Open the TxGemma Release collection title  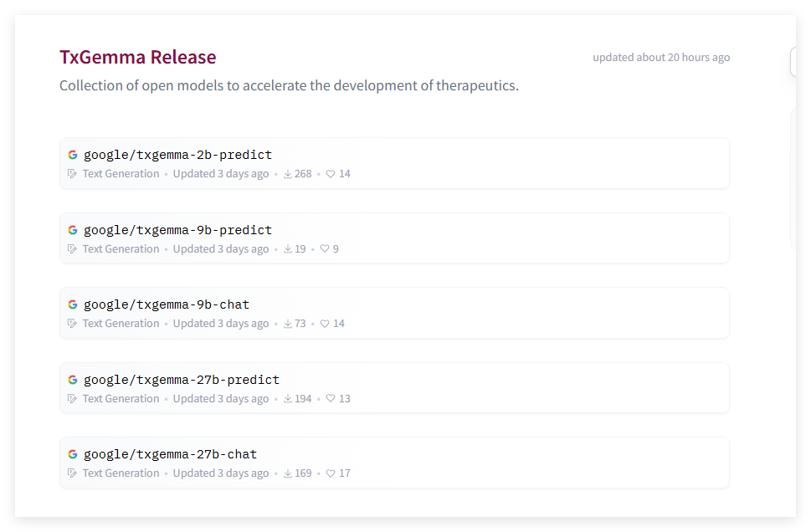click(137, 57)
